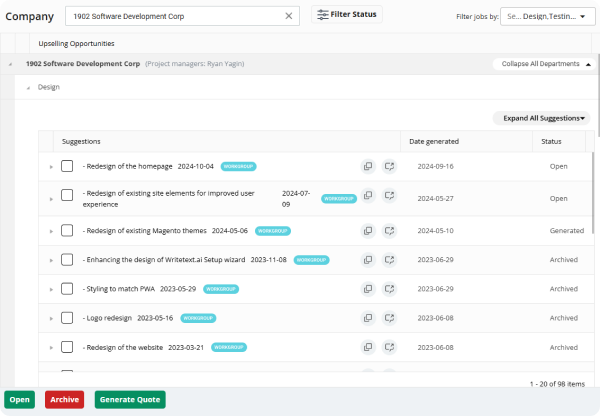Click copy icon for Writetext.ai Setup wizard row
This screenshot has height=416, width=600.
(368, 260)
